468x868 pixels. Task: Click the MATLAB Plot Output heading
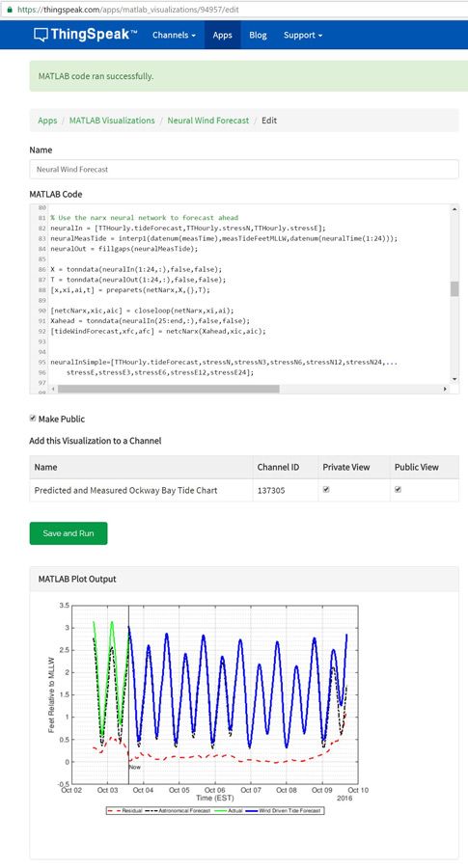77,579
